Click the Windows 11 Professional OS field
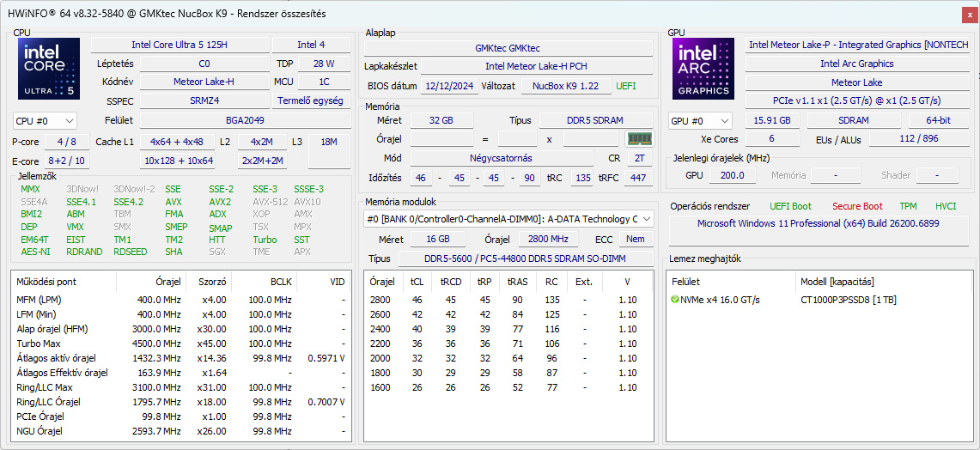Screen dimensions: 980x450 click(818, 223)
